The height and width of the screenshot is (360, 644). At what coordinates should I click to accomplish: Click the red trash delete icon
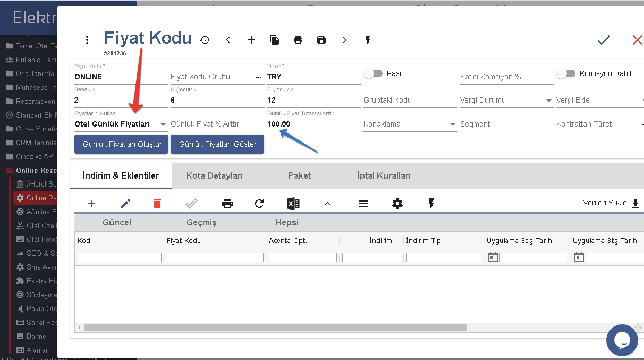157,204
